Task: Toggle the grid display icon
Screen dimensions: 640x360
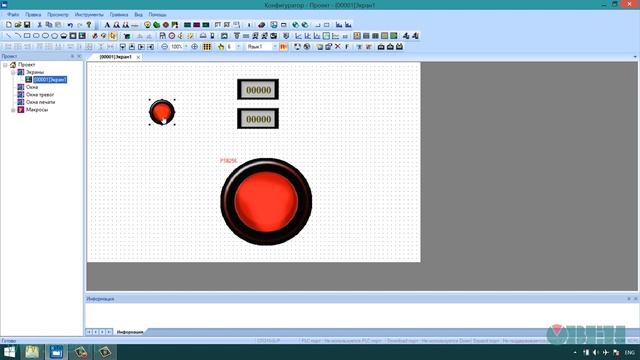Action: (207, 47)
